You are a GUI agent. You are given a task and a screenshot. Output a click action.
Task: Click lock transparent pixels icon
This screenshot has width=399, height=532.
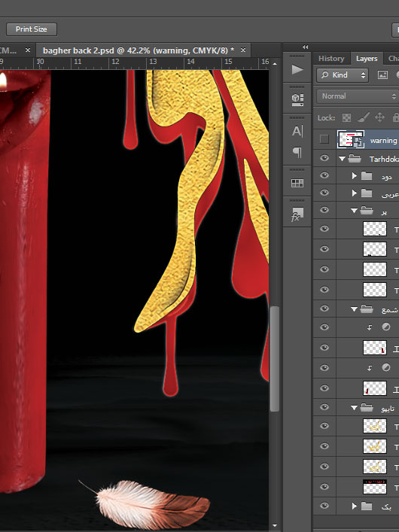(x=346, y=117)
